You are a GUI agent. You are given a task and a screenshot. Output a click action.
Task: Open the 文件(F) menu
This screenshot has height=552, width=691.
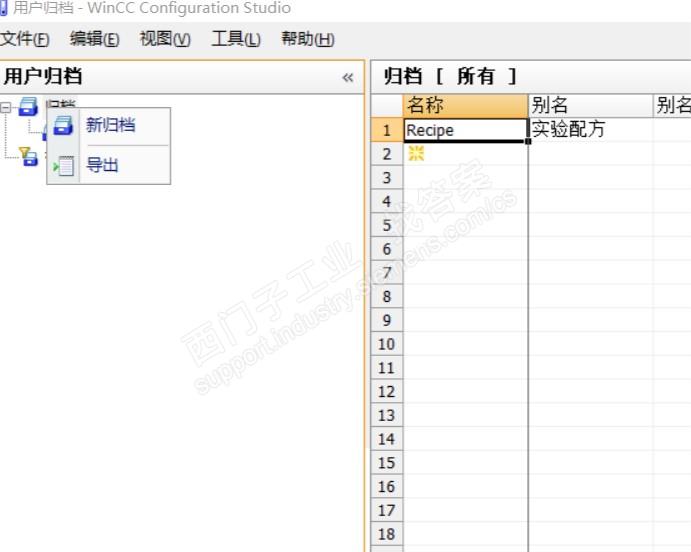(x=24, y=39)
